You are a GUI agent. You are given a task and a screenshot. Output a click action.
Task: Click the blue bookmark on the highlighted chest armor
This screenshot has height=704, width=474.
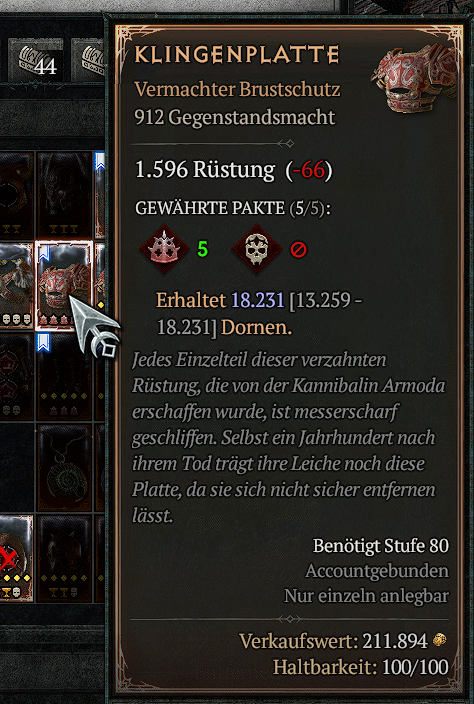(x=44, y=254)
